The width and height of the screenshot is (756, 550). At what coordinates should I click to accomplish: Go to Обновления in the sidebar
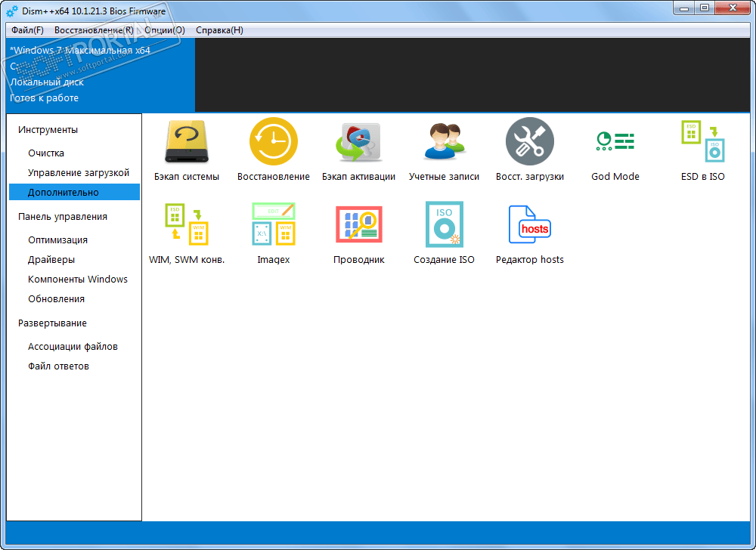click(x=56, y=299)
